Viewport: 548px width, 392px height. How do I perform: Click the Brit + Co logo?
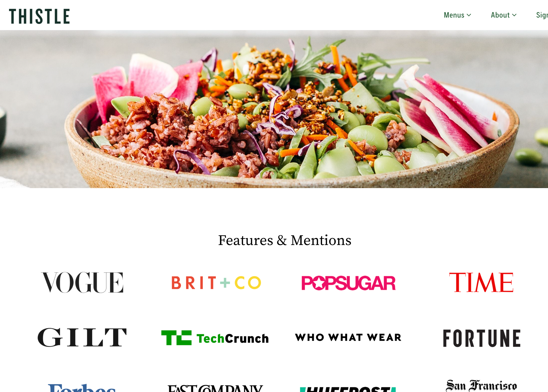click(216, 283)
